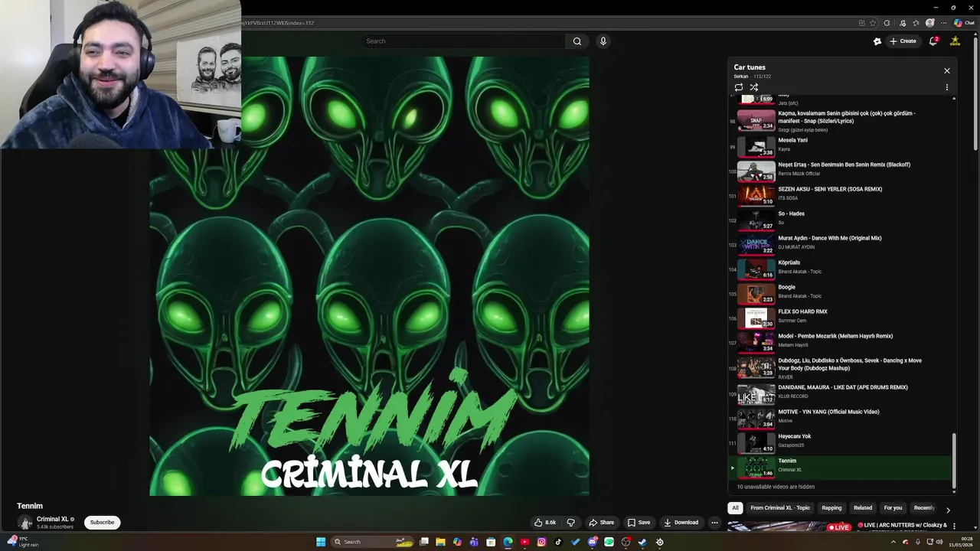Screen dimensions: 980x551
Task: Open Edge profile avatar
Action: (x=930, y=23)
